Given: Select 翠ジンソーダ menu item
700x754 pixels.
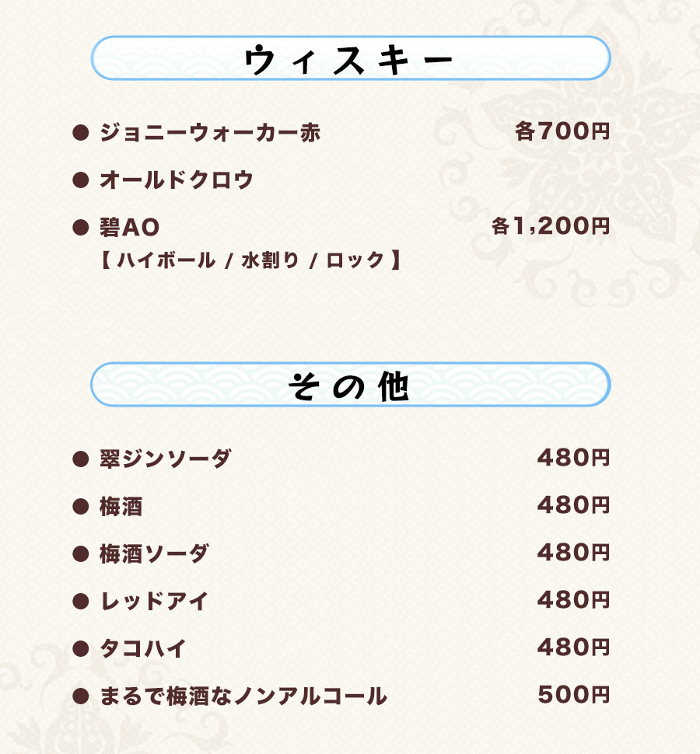Looking at the screenshot, I should tap(165, 459).
